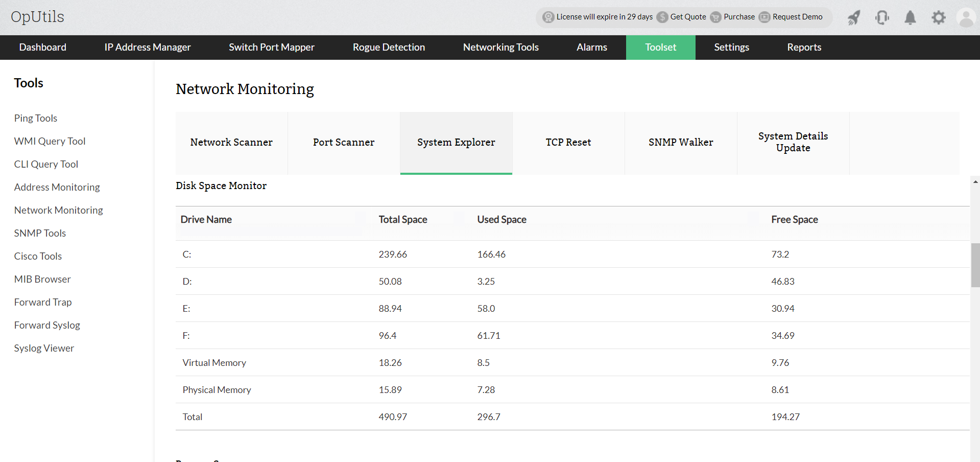This screenshot has height=462, width=980.
Task: Switch to the Port Scanner tab
Action: [344, 143]
